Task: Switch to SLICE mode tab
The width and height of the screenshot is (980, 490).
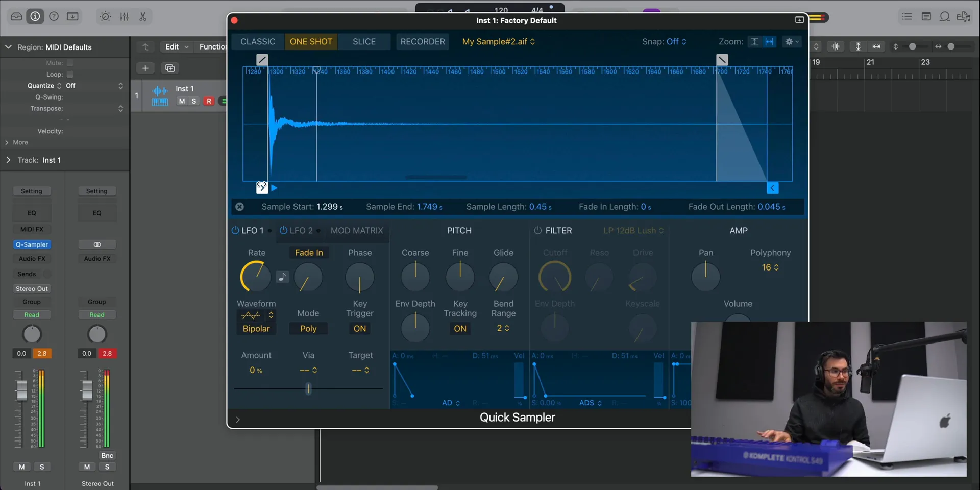Action: click(x=364, y=42)
